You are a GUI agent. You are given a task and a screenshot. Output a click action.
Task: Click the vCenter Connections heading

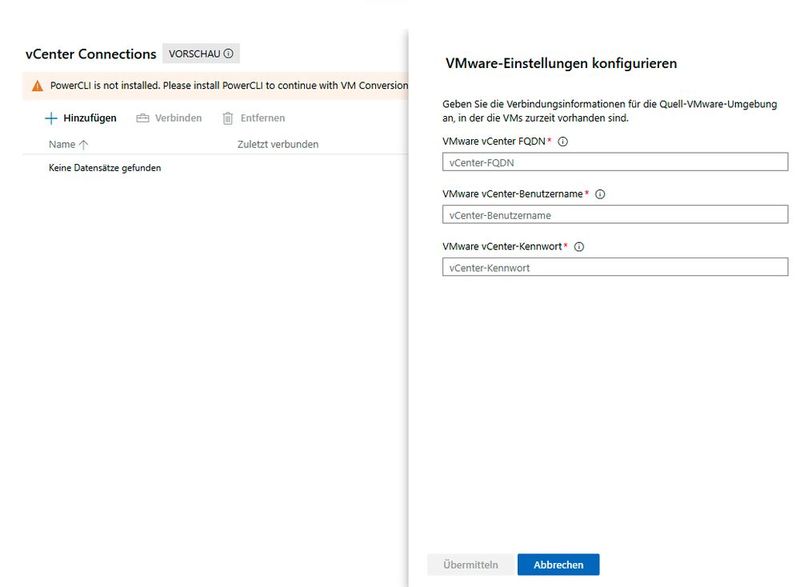(91, 54)
